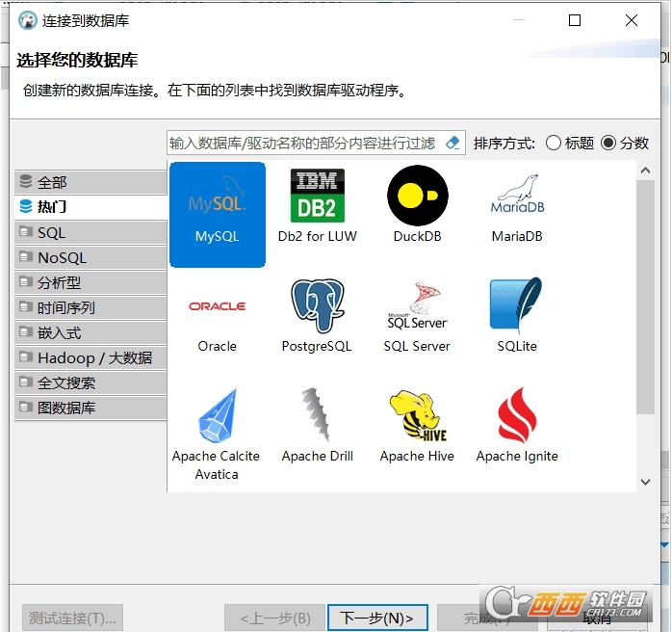This screenshot has height=632, width=672.
Task: Choose the Db2 for LUW driver
Action: (x=317, y=206)
